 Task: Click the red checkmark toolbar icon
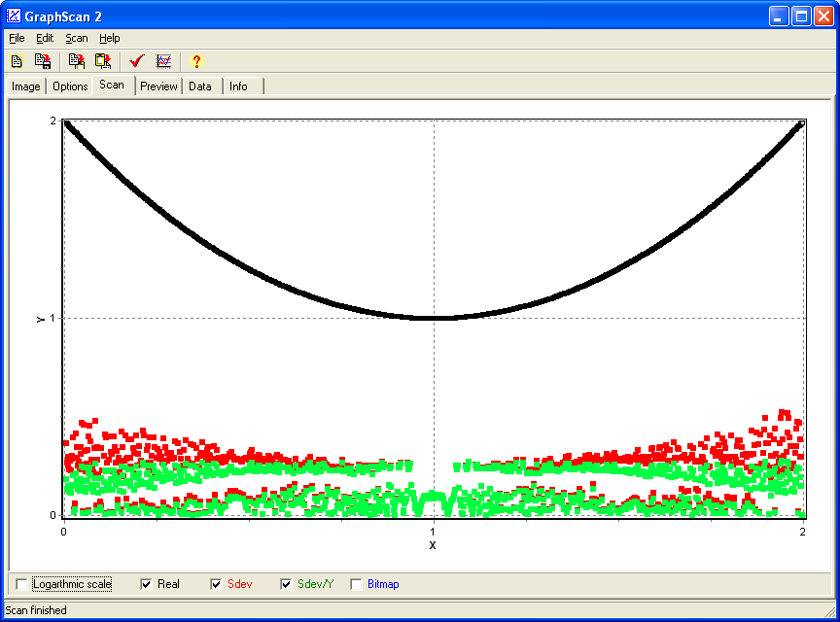pos(137,61)
